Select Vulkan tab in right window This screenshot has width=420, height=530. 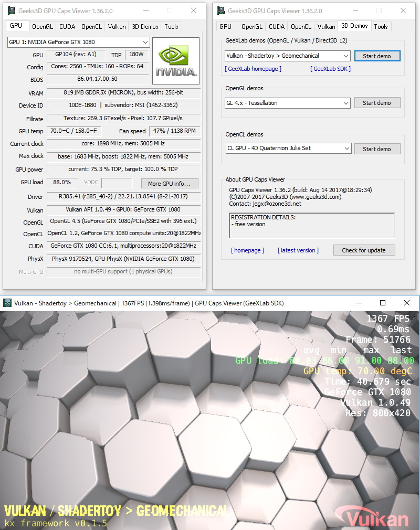[x=326, y=27]
